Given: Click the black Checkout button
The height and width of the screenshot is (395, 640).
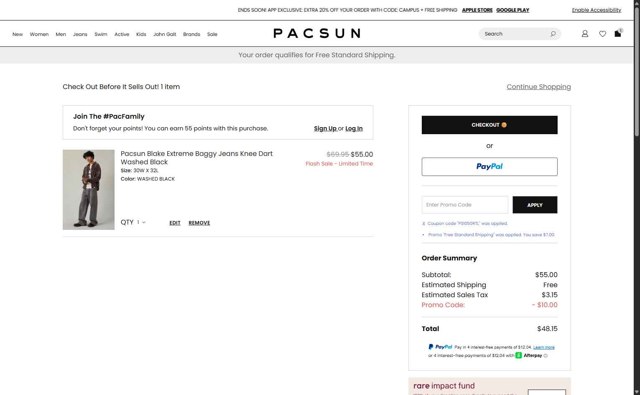Looking at the screenshot, I should point(489,125).
